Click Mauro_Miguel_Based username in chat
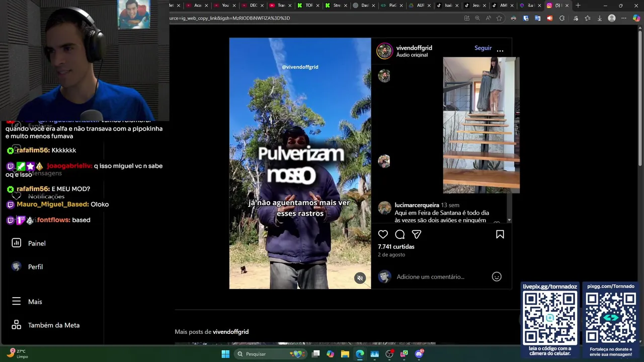Viewport: 644px width, 362px height. pyautogui.click(x=52, y=204)
